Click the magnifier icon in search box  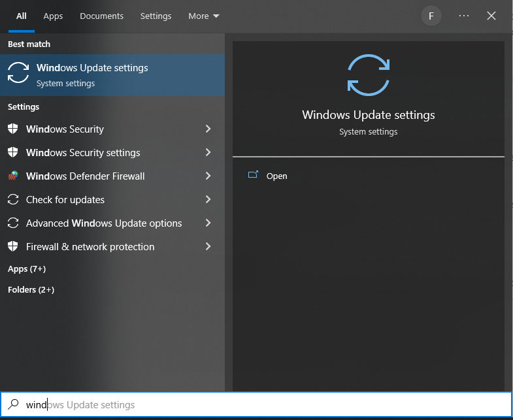click(x=13, y=404)
